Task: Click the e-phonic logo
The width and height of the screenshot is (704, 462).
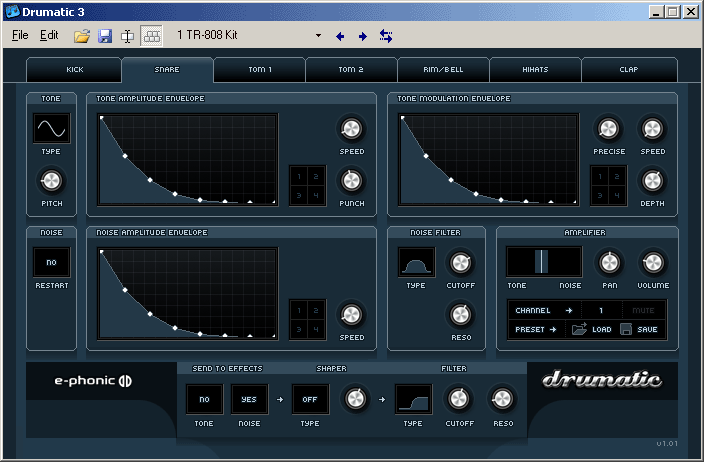Action: pyautogui.click(x=93, y=381)
